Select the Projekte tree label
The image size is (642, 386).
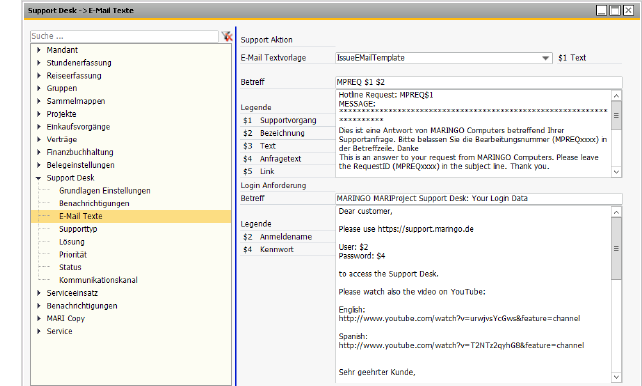pyautogui.click(x=61, y=114)
